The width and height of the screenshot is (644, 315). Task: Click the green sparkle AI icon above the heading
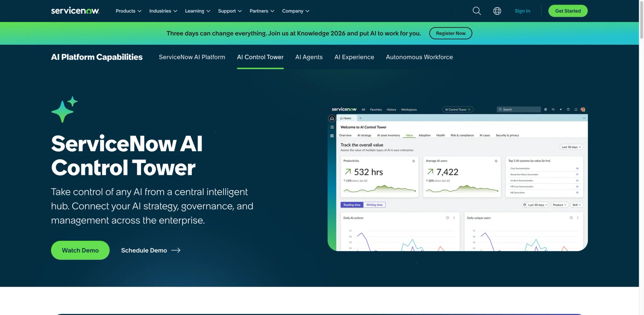(x=64, y=109)
